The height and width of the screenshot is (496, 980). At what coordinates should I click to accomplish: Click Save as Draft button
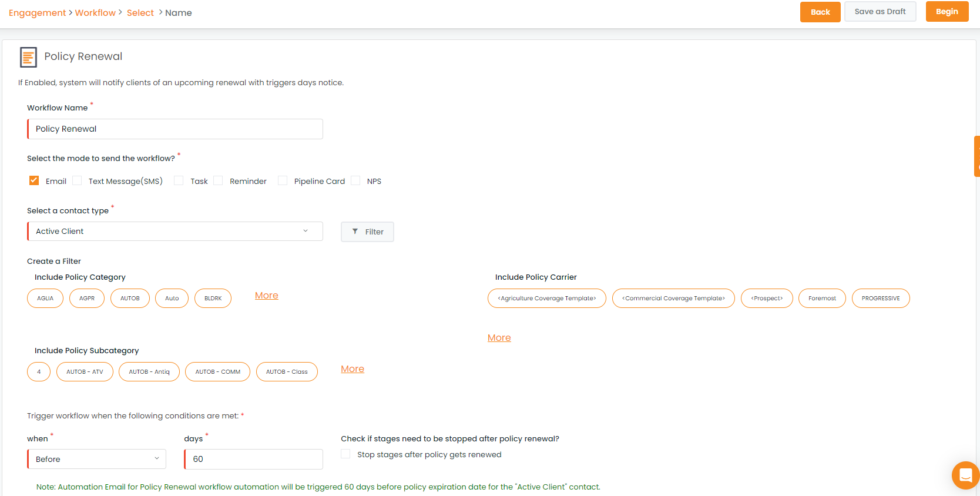[x=880, y=12]
